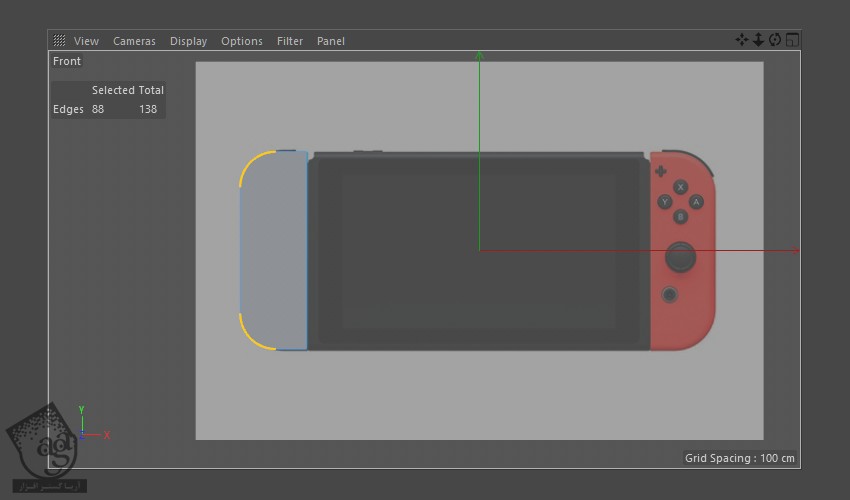Click the total edges count 138
The image size is (850, 500).
(147, 109)
